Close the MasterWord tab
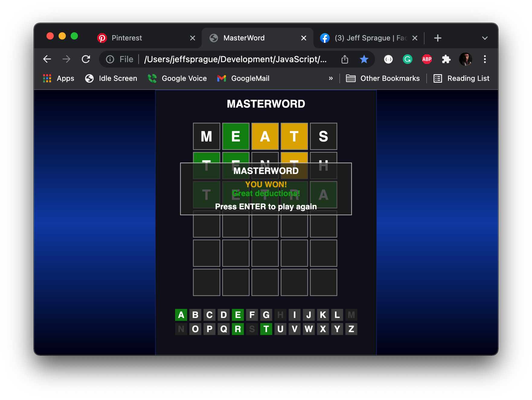532x400 pixels. 304,38
